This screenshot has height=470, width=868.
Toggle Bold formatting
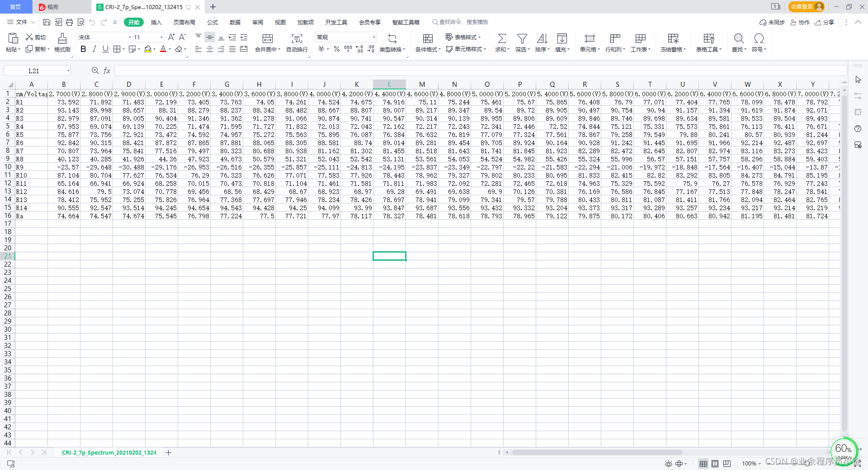(x=83, y=49)
